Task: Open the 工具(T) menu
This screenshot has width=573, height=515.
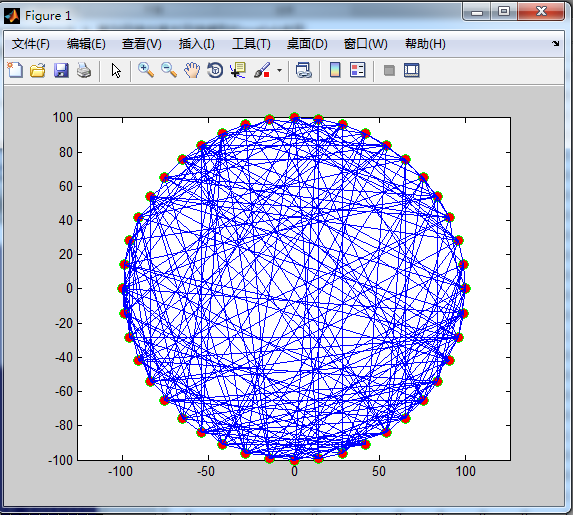Action: point(251,44)
